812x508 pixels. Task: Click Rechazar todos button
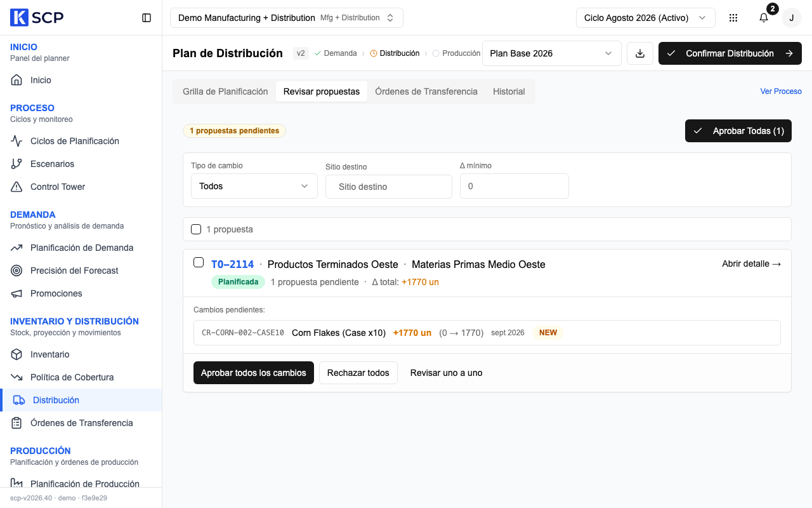click(358, 373)
